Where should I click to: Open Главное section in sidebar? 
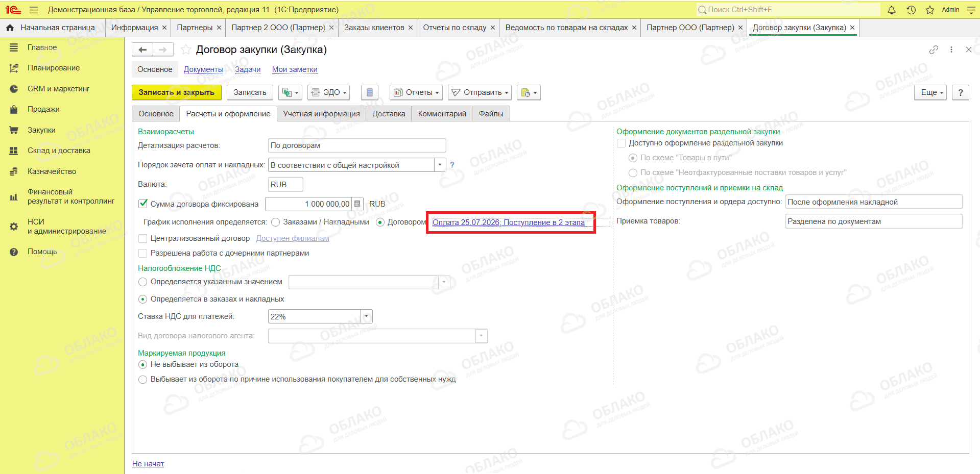[42, 47]
